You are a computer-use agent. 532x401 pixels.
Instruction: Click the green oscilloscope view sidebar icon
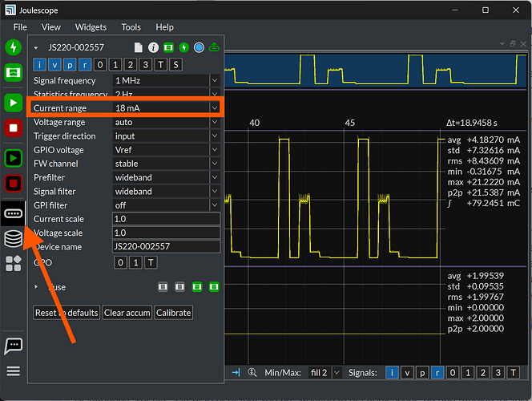[14, 73]
